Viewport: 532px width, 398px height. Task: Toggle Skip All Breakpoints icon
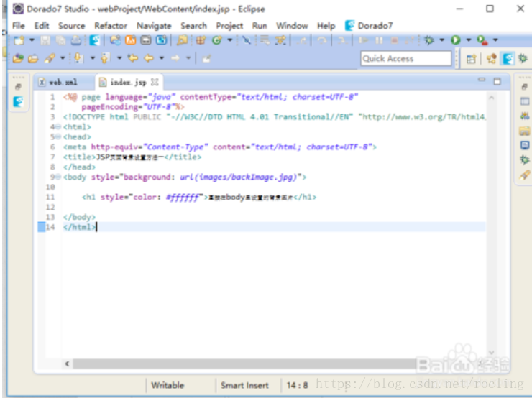pyautogui.click(x=247, y=40)
